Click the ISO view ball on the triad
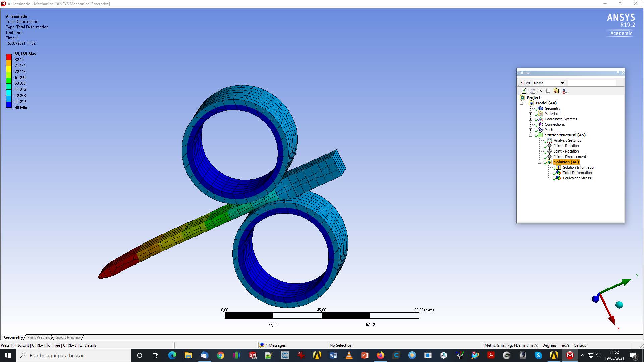The image size is (644, 362). (619, 305)
